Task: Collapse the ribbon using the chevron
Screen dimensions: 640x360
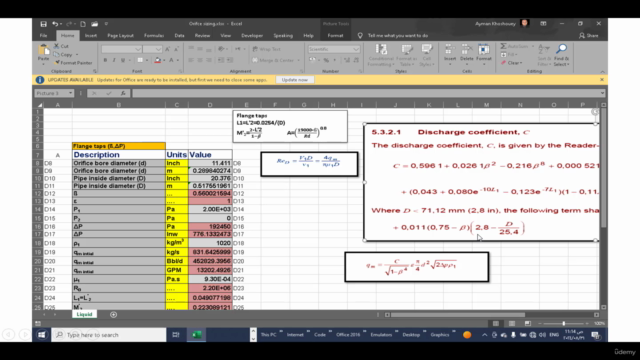Action: point(602,71)
